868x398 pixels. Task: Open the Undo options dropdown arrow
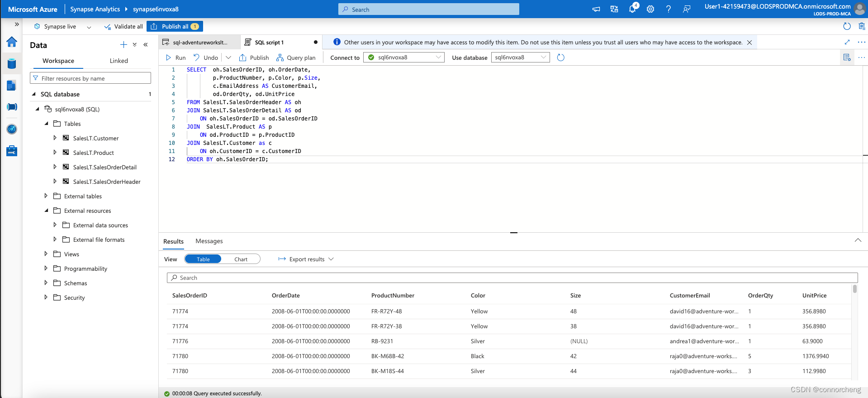pos(228,58)
